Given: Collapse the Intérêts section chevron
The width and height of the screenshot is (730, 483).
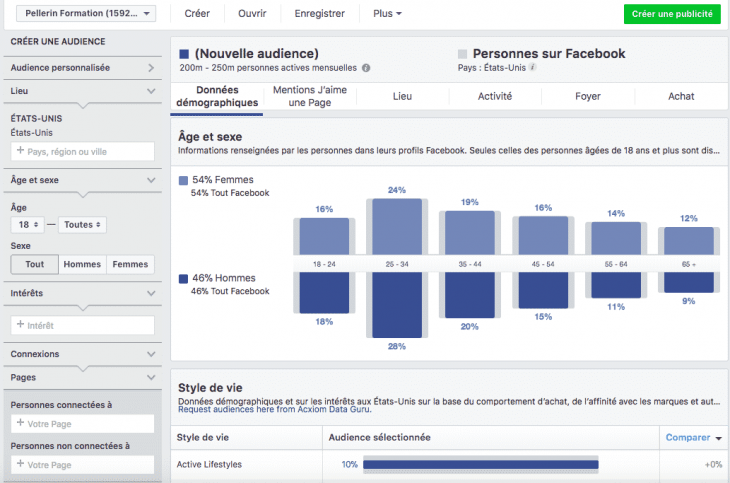Looking at the screenshot, I should pyautogui.click(x=151, y=293).
